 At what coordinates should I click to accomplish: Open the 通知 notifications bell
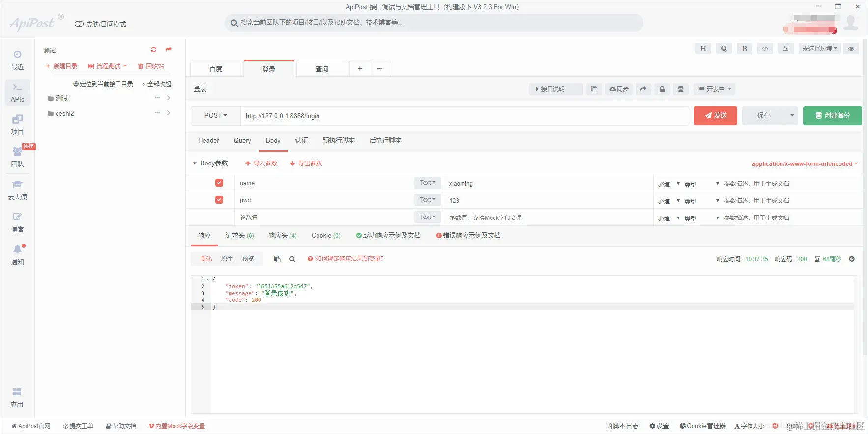coord(17,255)
